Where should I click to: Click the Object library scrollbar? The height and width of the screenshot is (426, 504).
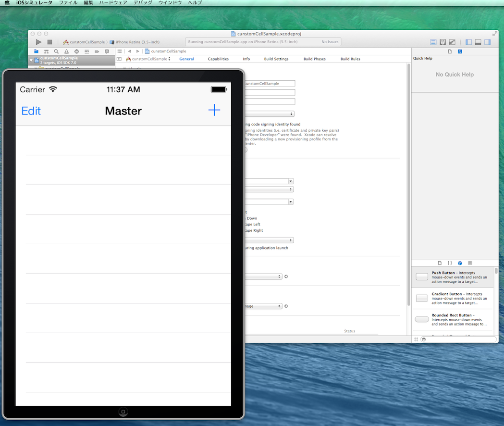pyautogui.click(x=496, y=271)
